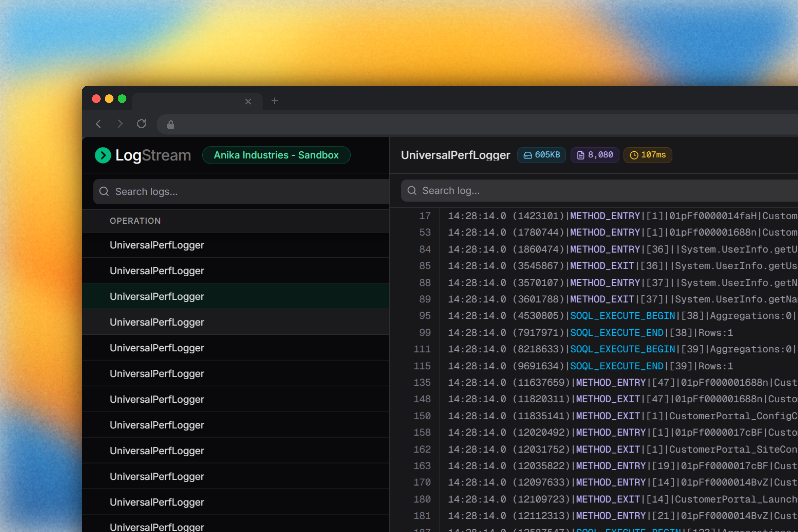This screenshot has width=798, height=532.
Task: Select log line 17 METHOD_ENTRY
Action: tap(594, 216)
